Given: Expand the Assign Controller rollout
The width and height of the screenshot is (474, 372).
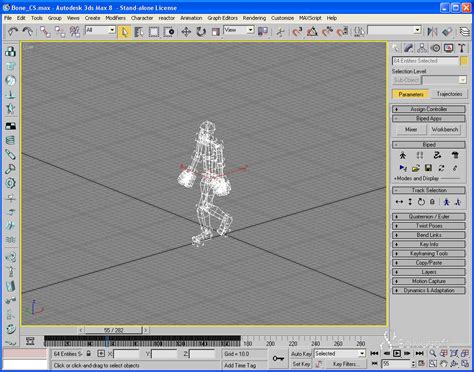Looking at the screenshot, I should [x=429, y=109].
